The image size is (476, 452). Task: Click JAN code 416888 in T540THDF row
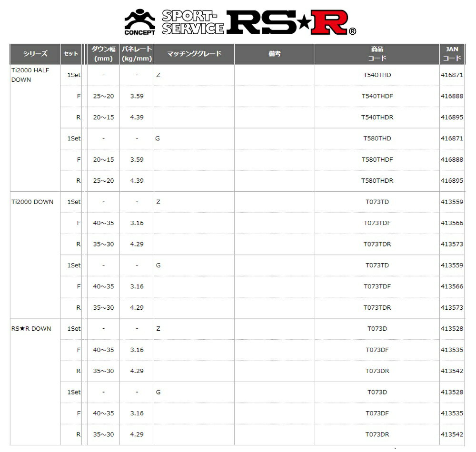452,96
